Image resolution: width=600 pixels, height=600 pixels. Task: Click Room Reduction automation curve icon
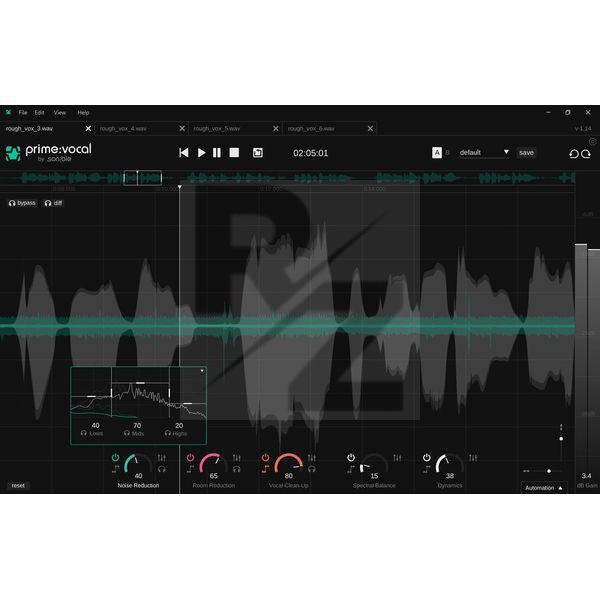[x=191, y=469]
